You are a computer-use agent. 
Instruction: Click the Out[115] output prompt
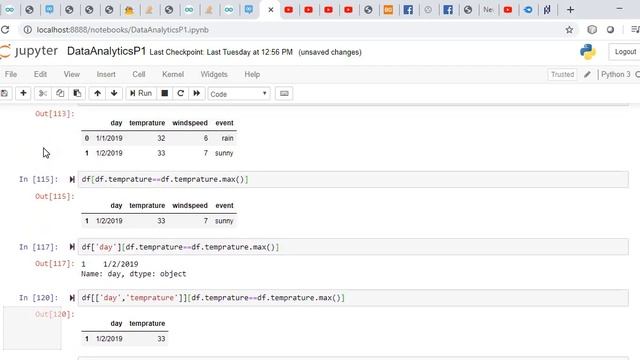(55, 196)
